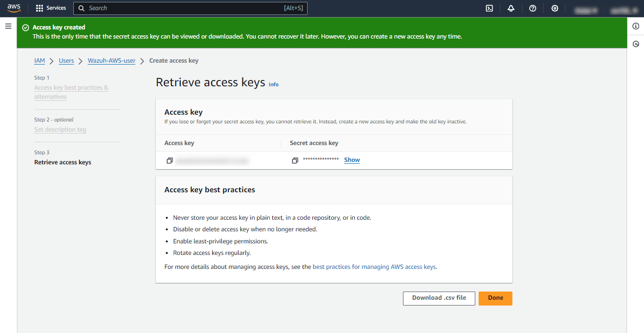Open AWS CloudShell from the top bar
644x333 pixels.
[x=489, y=8]
